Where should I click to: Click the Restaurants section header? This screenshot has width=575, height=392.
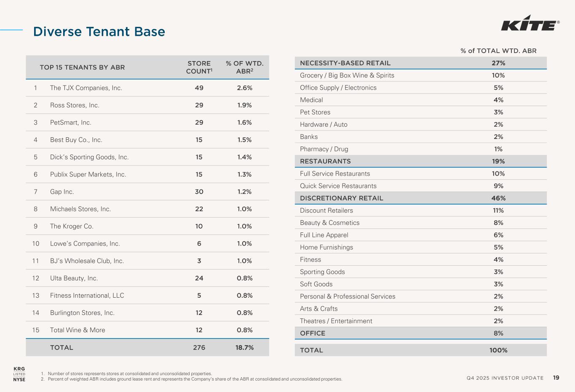pos(325,161)
